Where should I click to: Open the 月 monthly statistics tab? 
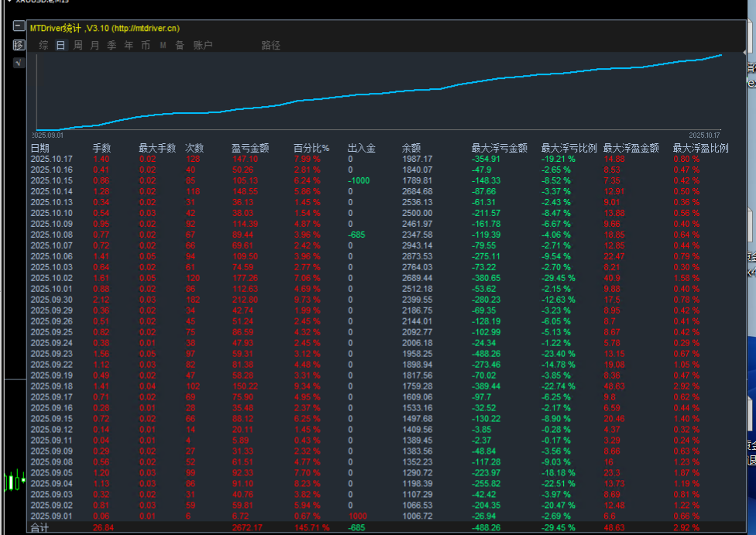95,46
